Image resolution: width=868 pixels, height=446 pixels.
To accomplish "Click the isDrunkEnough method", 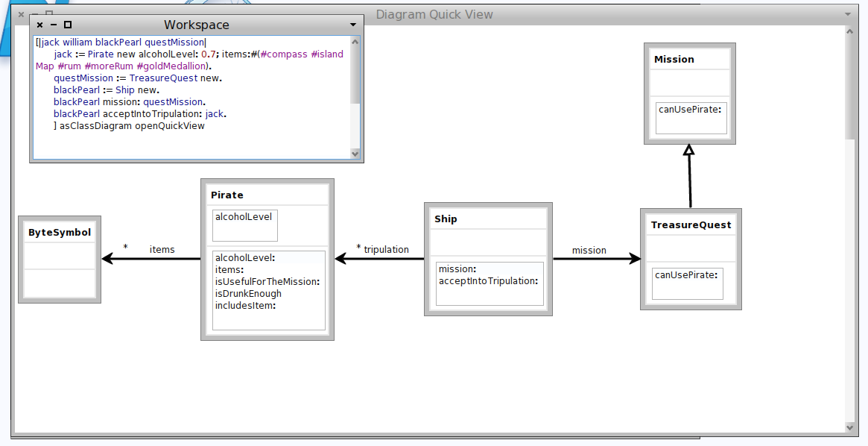I will [x=248, y=294].
